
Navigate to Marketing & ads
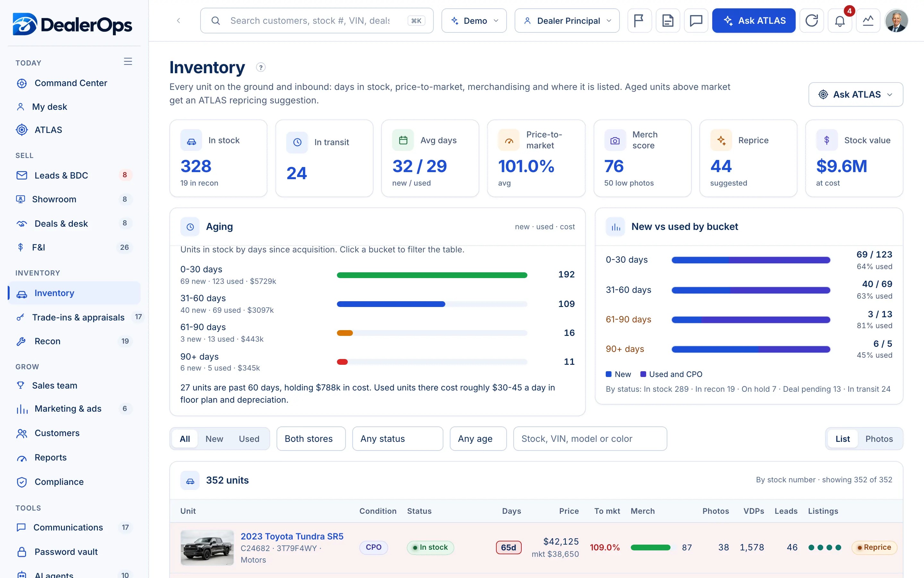[74, 409]
